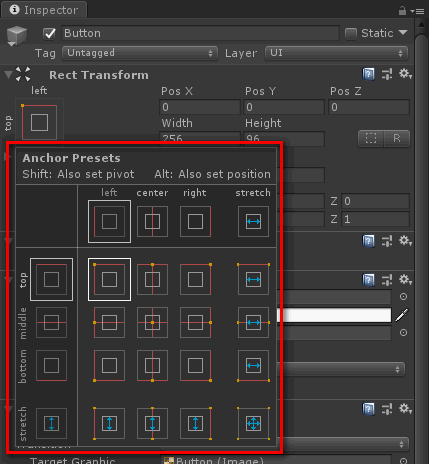Select the middle-center anchor preset
Image resolution: width=429 pixels, height=464 pixels.
pyautogui.click(x=152, y=322)
